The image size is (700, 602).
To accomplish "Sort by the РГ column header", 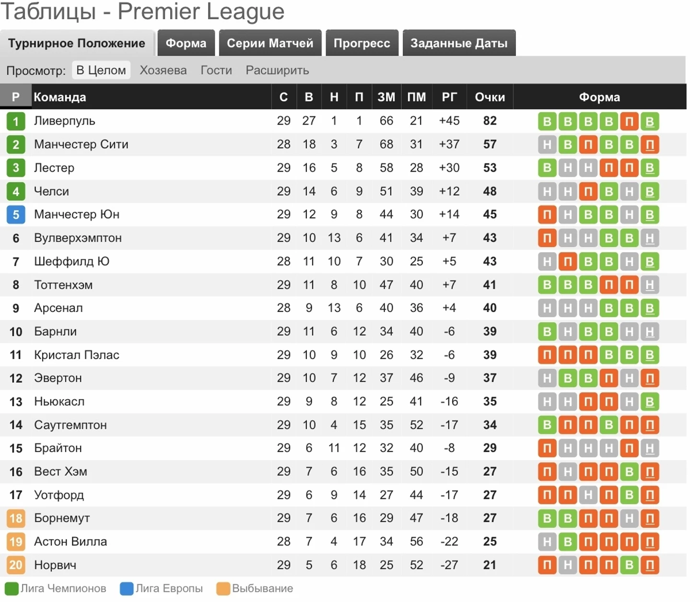I will [x=449, y=97].
